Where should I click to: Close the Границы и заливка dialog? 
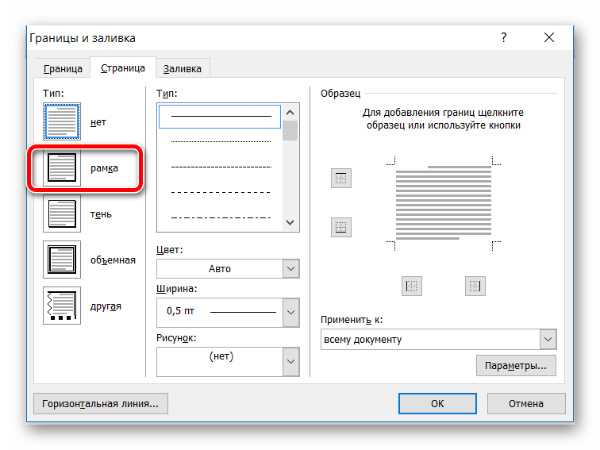point(549,38)
